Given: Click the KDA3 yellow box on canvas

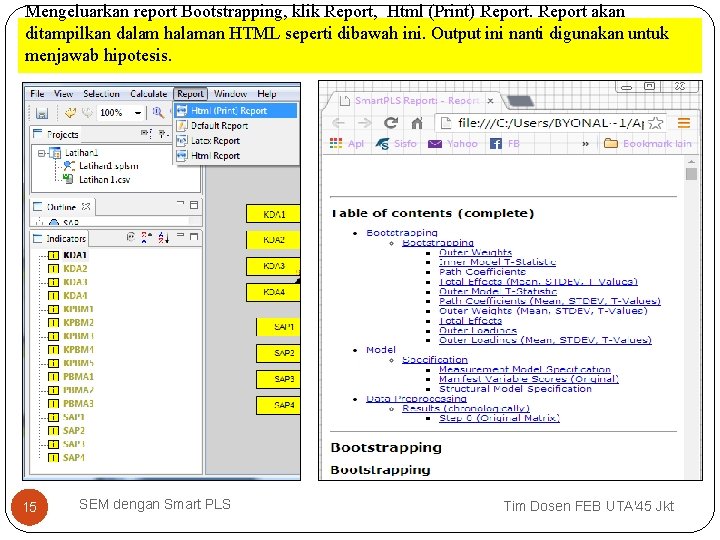Looking at the screenshot, I should click(273, 266).
